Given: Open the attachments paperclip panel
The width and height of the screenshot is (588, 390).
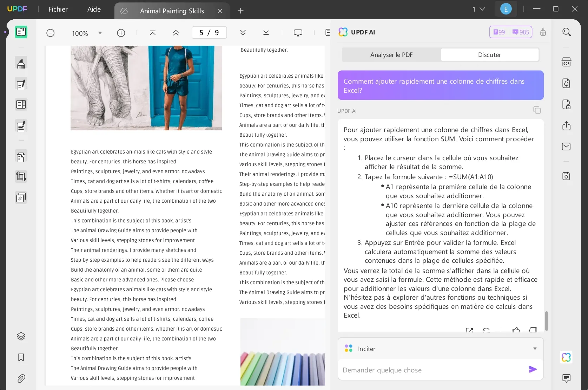Looking at the screenshot, I should point(21,378).
